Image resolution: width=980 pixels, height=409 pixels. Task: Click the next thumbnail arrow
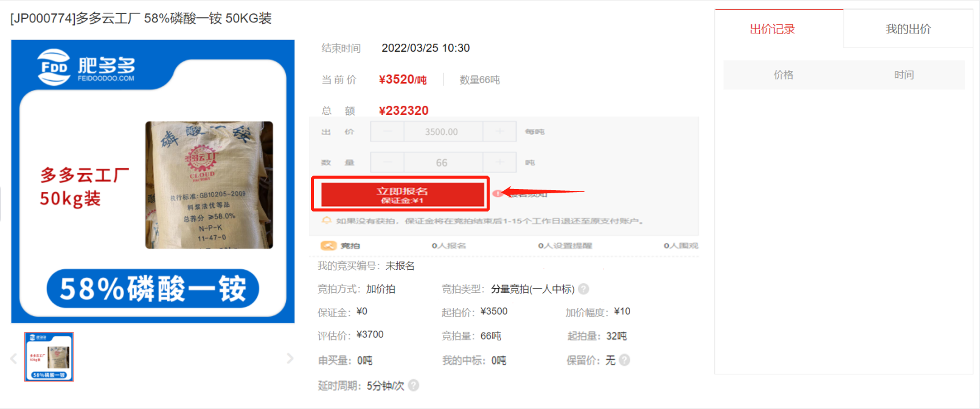click(290, 359)
